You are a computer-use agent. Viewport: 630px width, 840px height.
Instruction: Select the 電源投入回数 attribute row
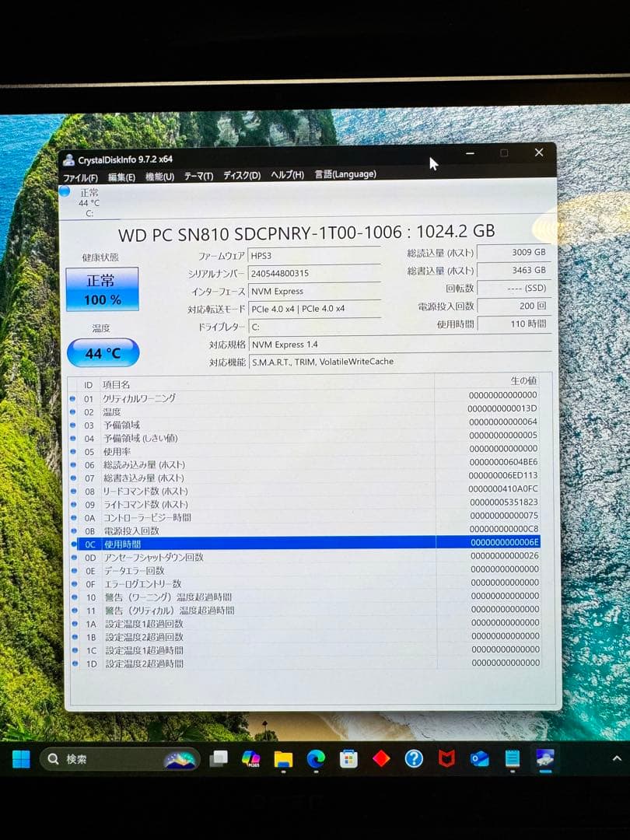click(x=156, y=530)
